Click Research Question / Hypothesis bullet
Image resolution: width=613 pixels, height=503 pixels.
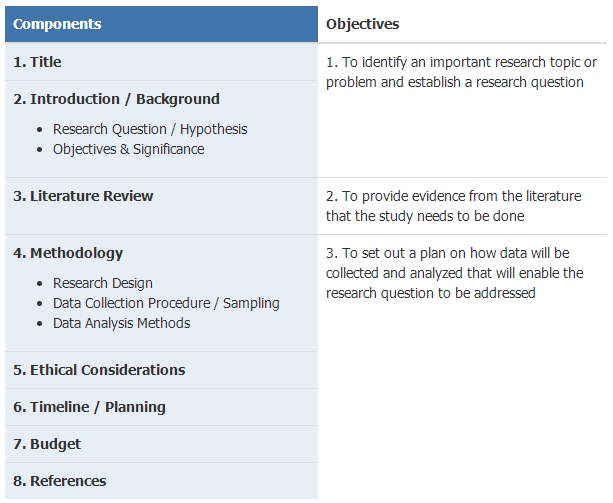coord(150,129)
